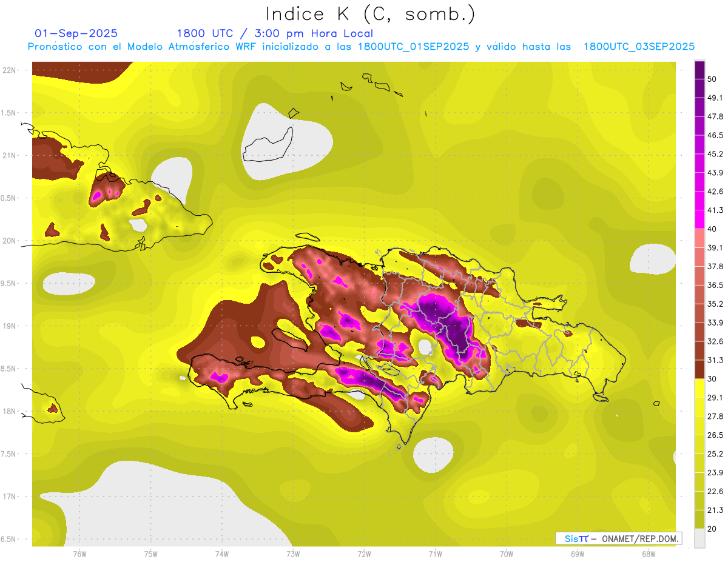
Task: Click the gray color band below 20
Action: 699,538
